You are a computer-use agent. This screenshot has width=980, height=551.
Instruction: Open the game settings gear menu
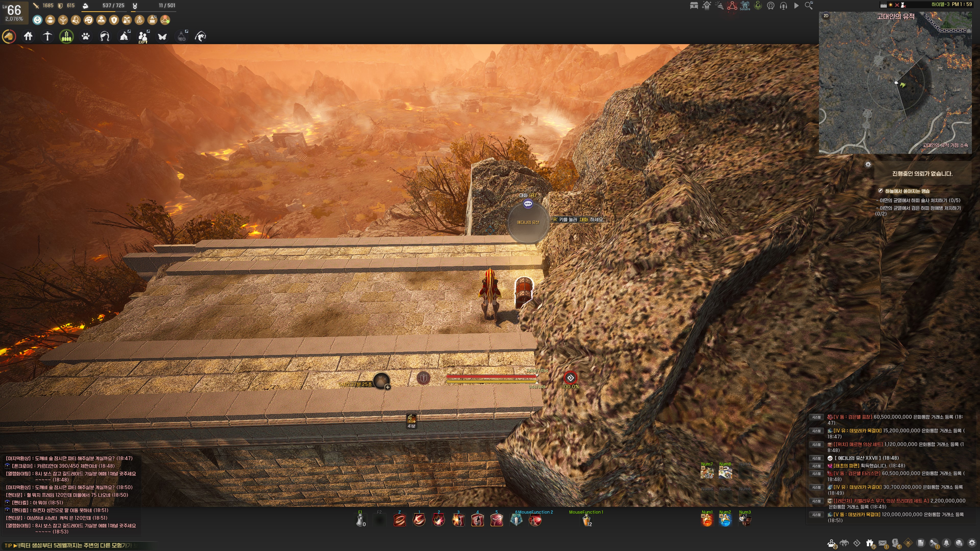972,543
